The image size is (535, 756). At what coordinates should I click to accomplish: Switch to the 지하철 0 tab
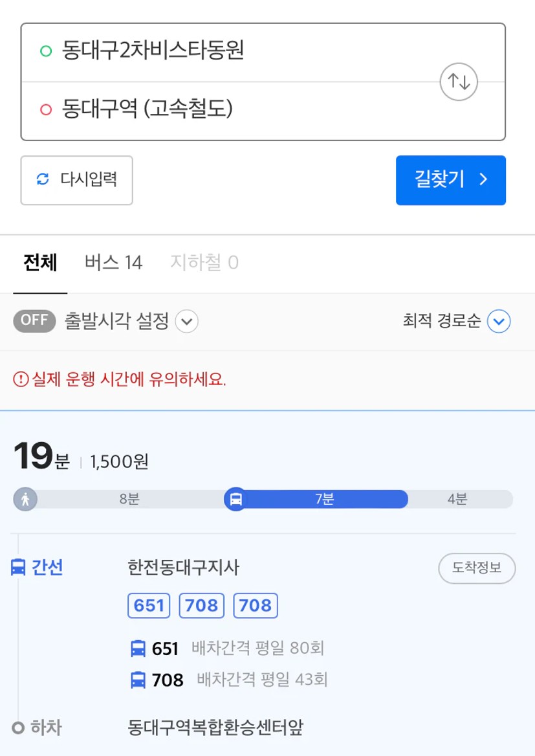[x=204, y=263]
